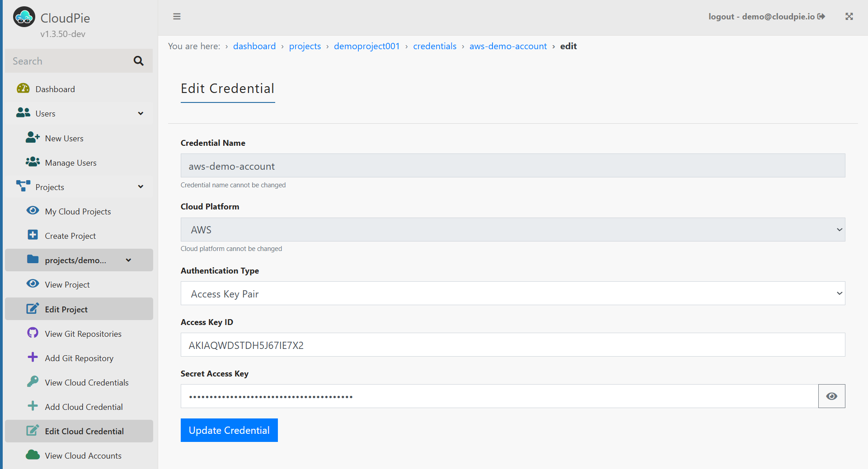Click the Edit Credential heading
The width and height of the screenshot is (868, 469).
[228, 88]
